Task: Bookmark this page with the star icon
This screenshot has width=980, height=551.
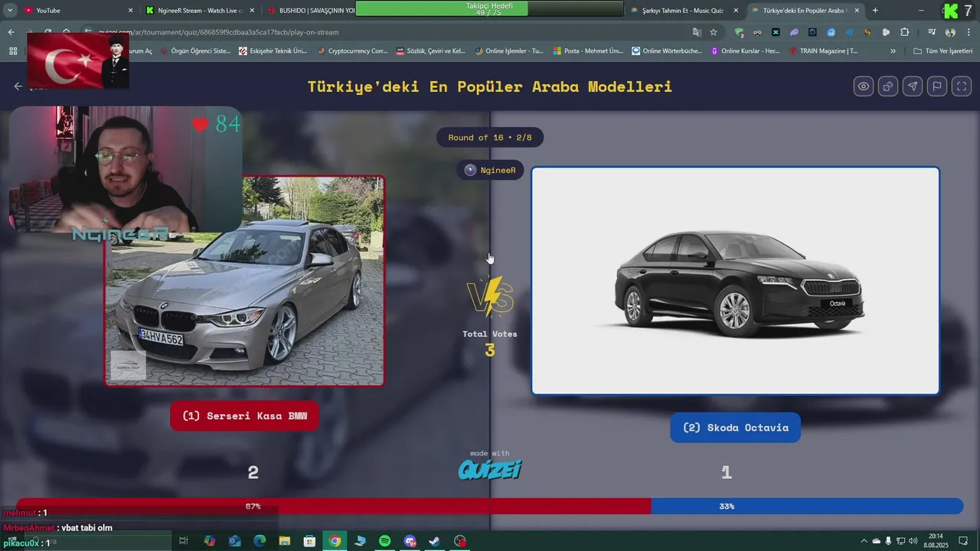Action: coord(714,32)
